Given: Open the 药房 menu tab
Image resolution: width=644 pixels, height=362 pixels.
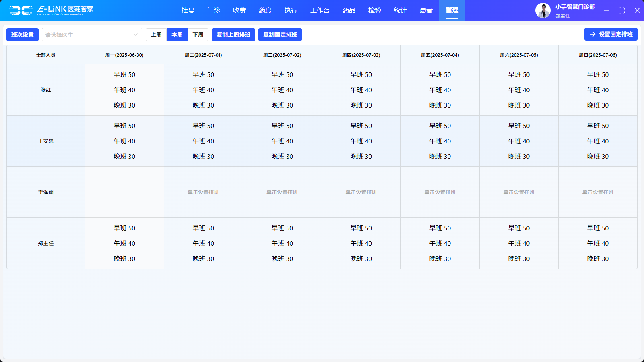Looking at the screenshot, I should point(265,10).
